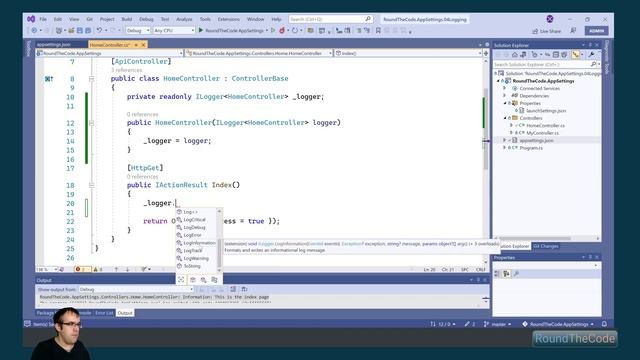Expand the Dependencies node
The height and width of the screenshot is (360, 640).
point(504,96)
